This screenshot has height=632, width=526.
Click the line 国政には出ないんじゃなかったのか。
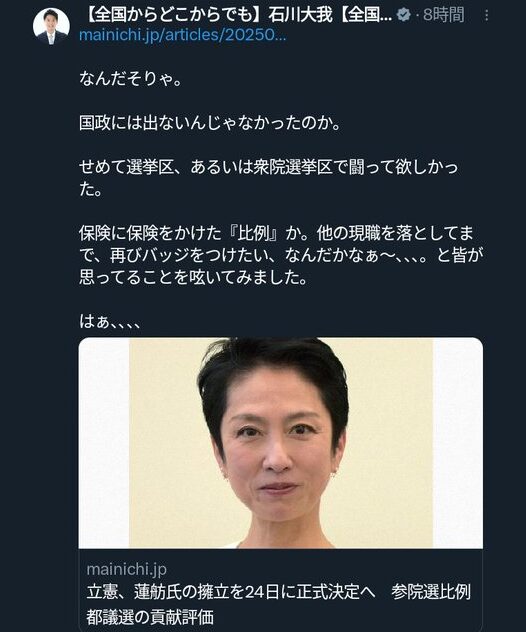tap(210, 123)
